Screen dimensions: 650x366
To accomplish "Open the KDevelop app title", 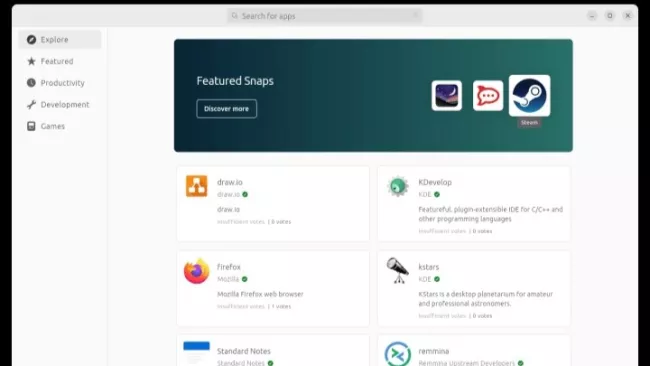I will (435, 182).
